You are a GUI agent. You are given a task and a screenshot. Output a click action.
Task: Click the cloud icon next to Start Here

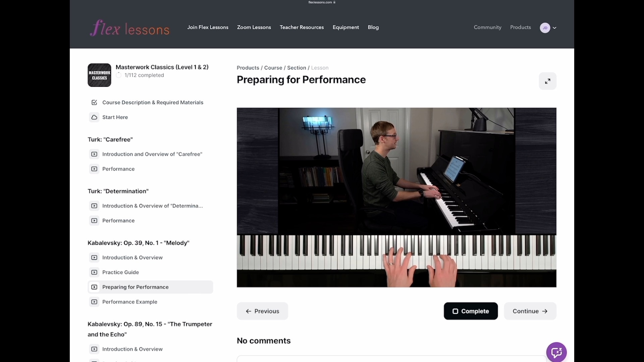tap(94, 117)
